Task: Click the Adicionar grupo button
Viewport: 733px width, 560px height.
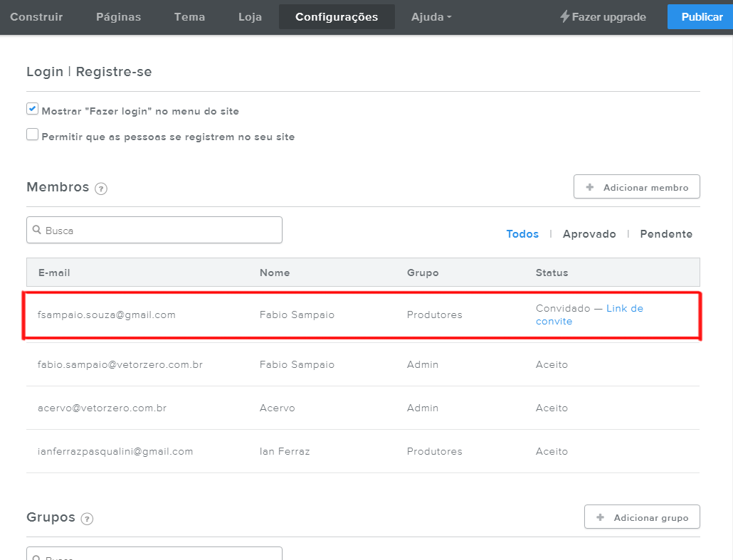Action: (x=642, y=517)
